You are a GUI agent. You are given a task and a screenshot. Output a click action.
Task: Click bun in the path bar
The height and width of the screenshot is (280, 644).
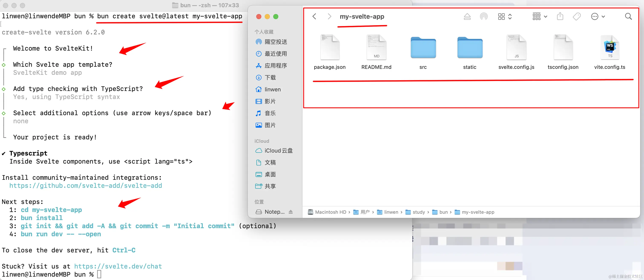(x=440, y=212)
